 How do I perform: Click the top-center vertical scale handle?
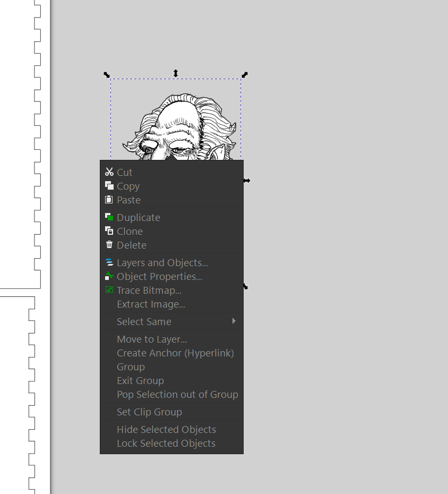[176, 73]
